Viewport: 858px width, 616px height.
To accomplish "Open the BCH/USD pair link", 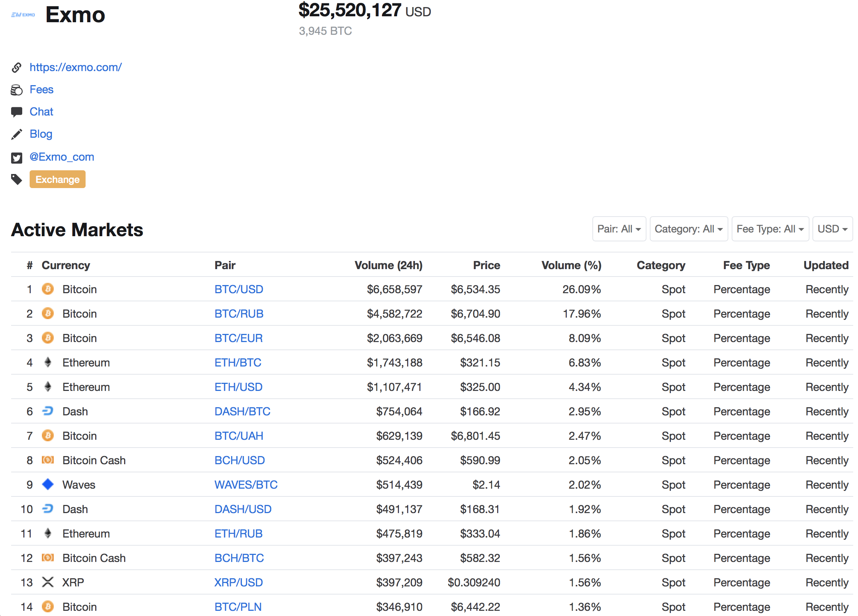I will click(x=239, y=460).
